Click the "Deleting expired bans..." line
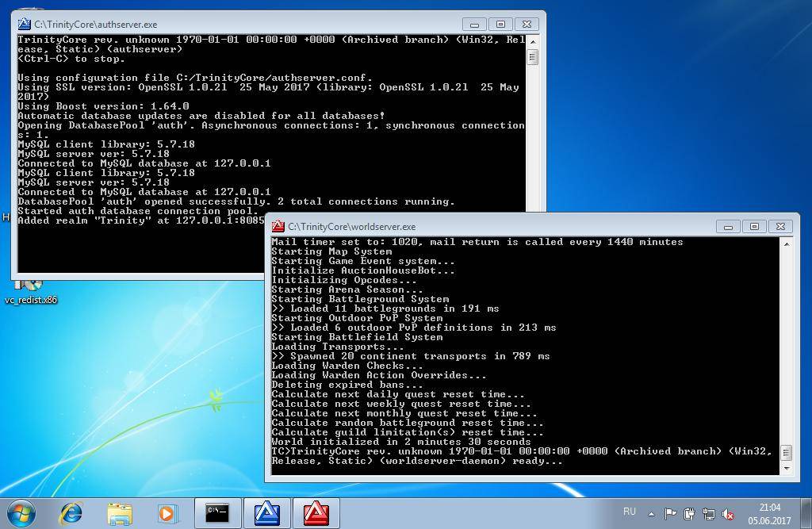The width and height of the screenshot is (812, 529). (x=347, y=385)
